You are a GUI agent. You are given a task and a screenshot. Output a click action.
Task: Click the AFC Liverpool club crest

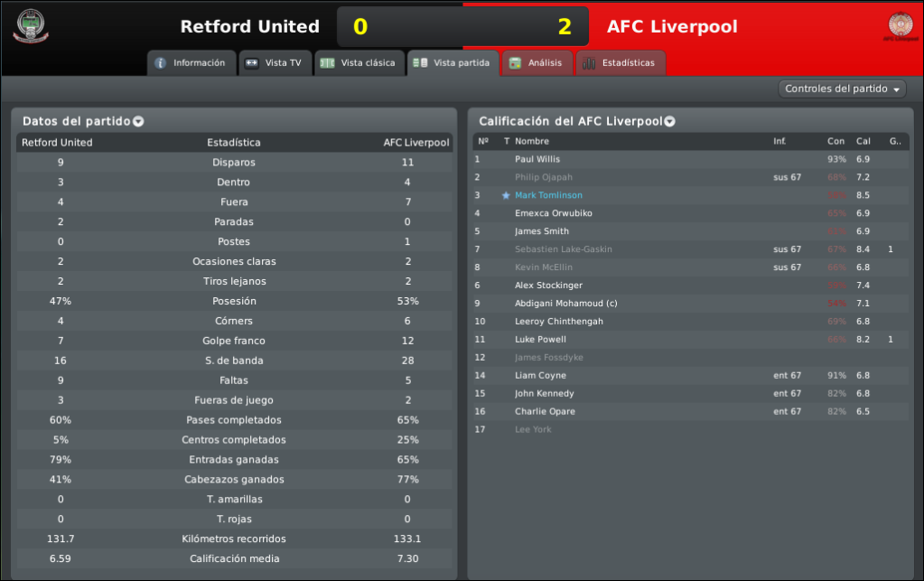tap(901, 26)
